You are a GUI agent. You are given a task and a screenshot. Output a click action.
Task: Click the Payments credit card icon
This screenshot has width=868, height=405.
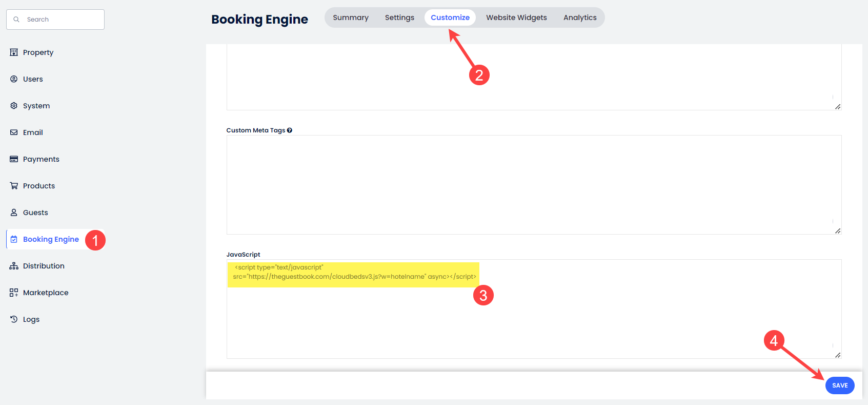click(14, 159)
